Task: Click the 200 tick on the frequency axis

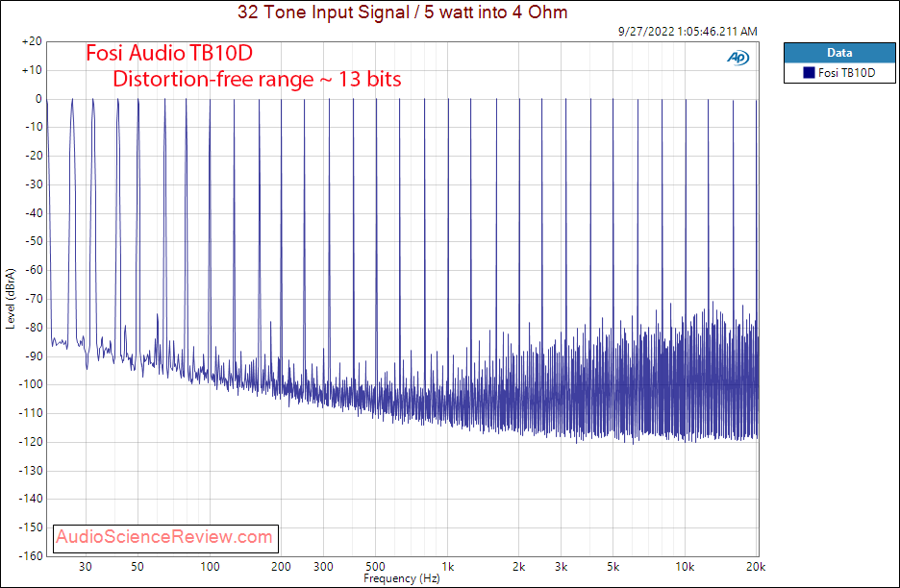Action: pyautogui.click(x=281, y=567)
